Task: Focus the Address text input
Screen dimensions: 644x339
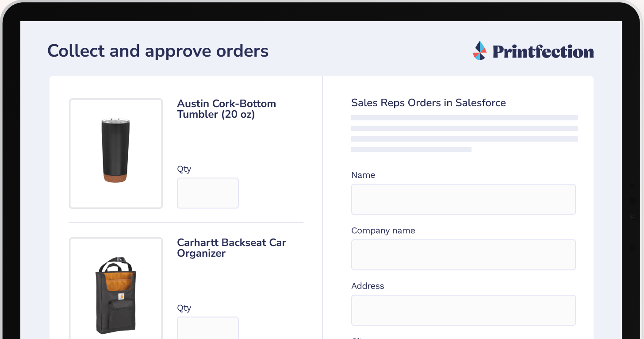Action: tap(463, 310)
